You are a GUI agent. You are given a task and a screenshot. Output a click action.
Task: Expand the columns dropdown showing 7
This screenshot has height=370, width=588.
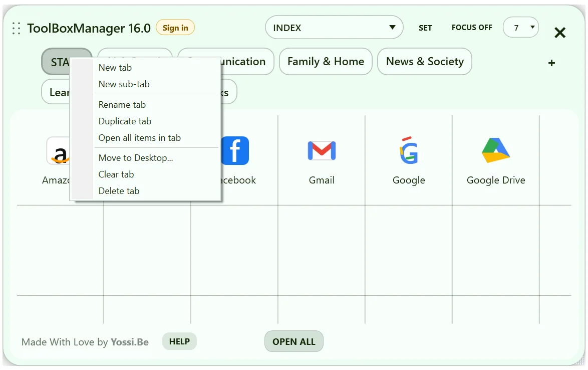[x=520, y=28]
